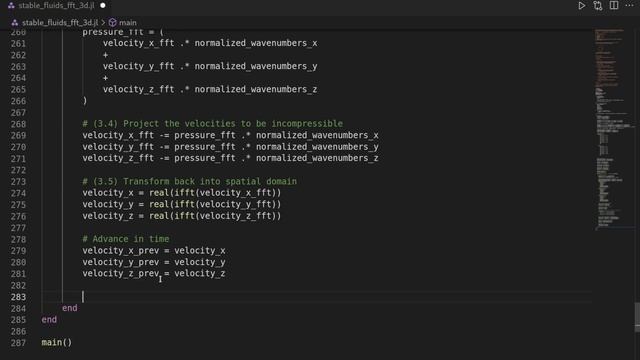Click the plus operator on line 262
This screenshot has width=640, height=360.
pyautogui.click(x=105, y=55)
